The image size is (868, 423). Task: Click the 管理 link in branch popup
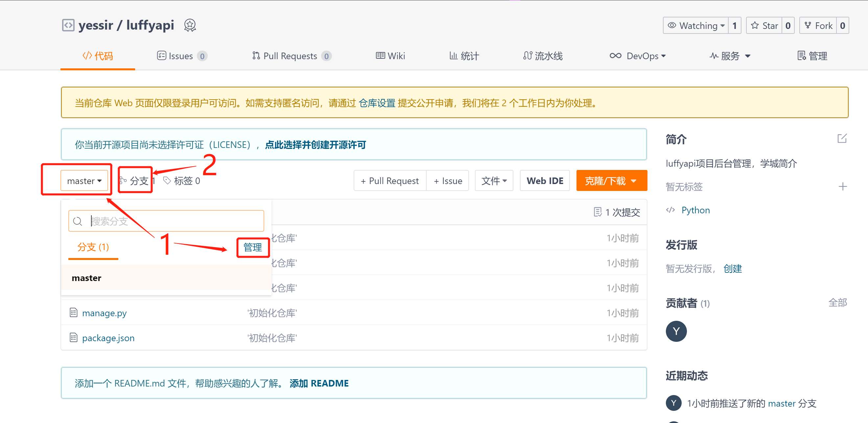pyautogui.click(x=252, y=247)
